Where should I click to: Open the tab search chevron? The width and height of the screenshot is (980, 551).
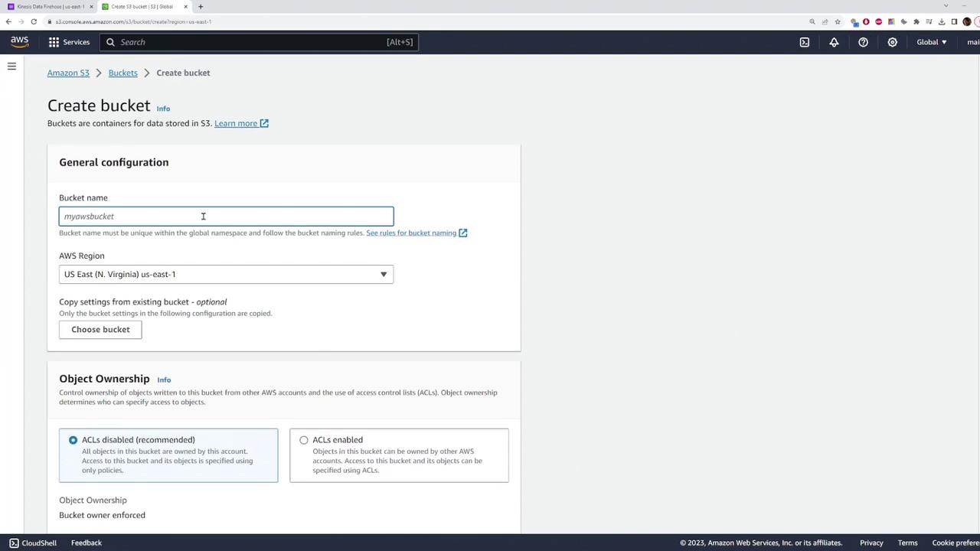946,6
